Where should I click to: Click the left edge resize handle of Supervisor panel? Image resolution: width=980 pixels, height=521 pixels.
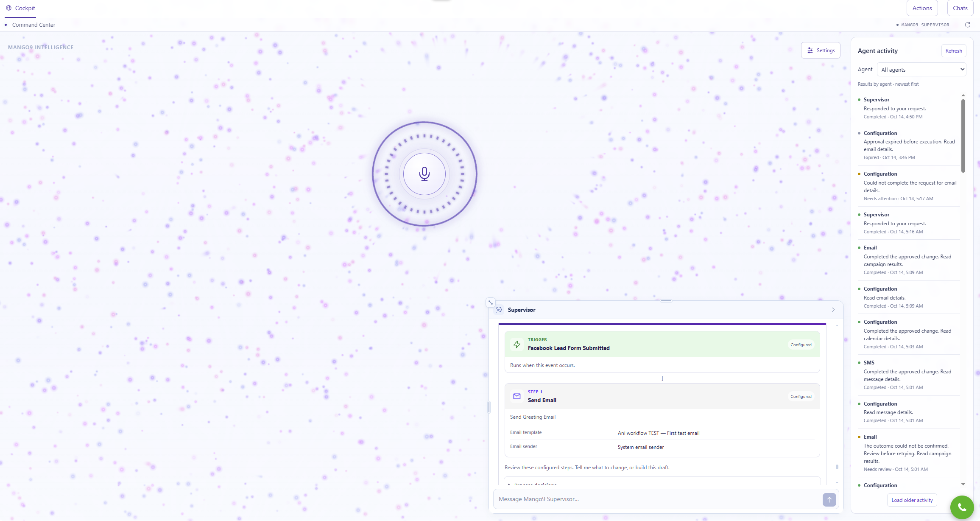click(489, 407)
